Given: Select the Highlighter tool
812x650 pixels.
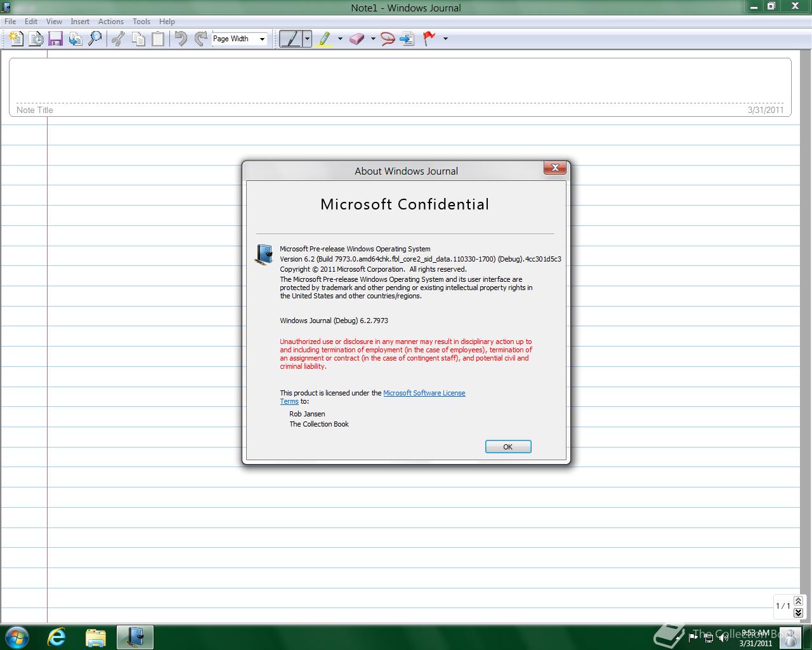Looking at the screenshot, I should pos(325,39).
